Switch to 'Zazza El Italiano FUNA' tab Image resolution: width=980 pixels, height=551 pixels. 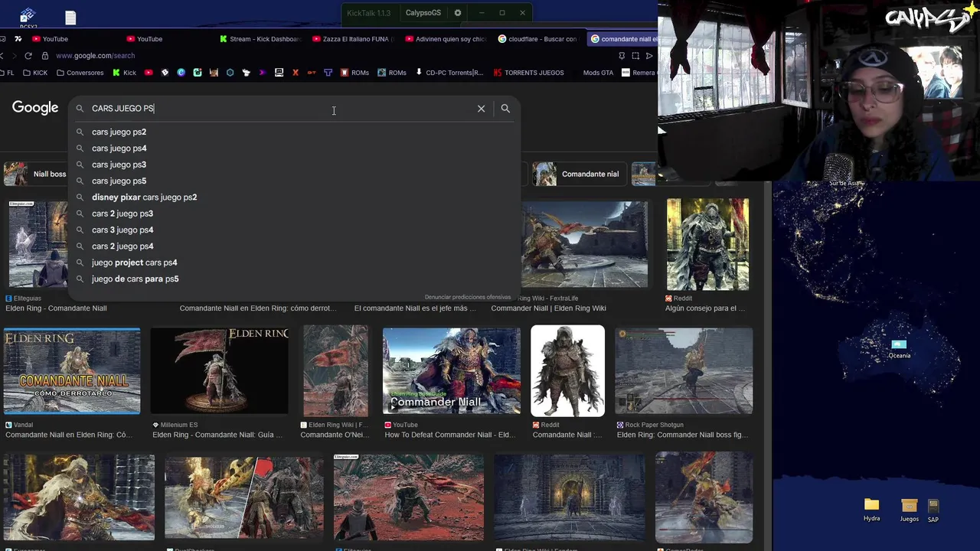click(x=352, y=39)
